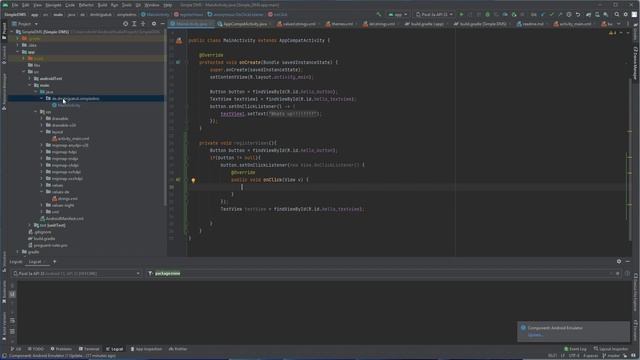Image resolution: width=640 pixels, height=360 pixels.
Task: Select AndroidManifest.xml in project tree
Action: coord(61,219)
